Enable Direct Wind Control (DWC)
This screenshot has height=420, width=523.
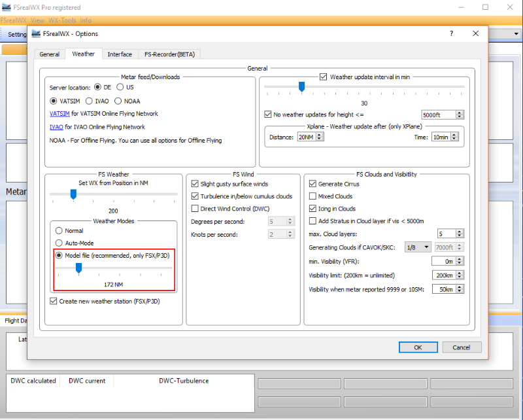point(195,208)
